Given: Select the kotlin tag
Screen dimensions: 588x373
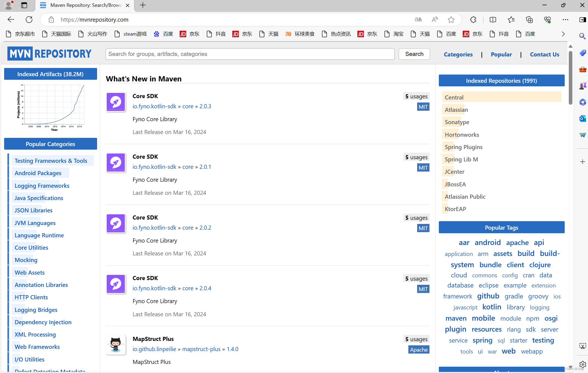Looking at the screenshot, I should [x=492, y=307].
